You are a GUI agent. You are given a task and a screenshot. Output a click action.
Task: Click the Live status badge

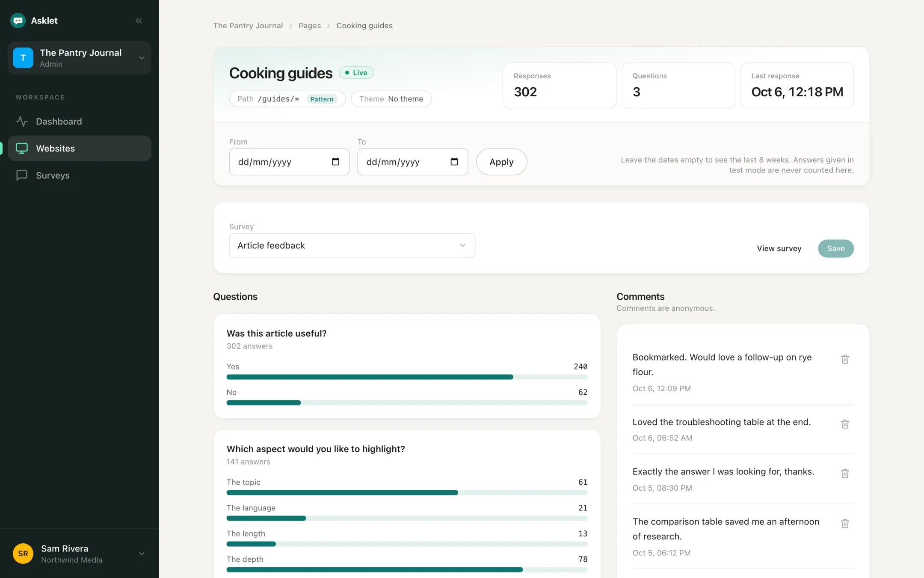click(356, 73)
